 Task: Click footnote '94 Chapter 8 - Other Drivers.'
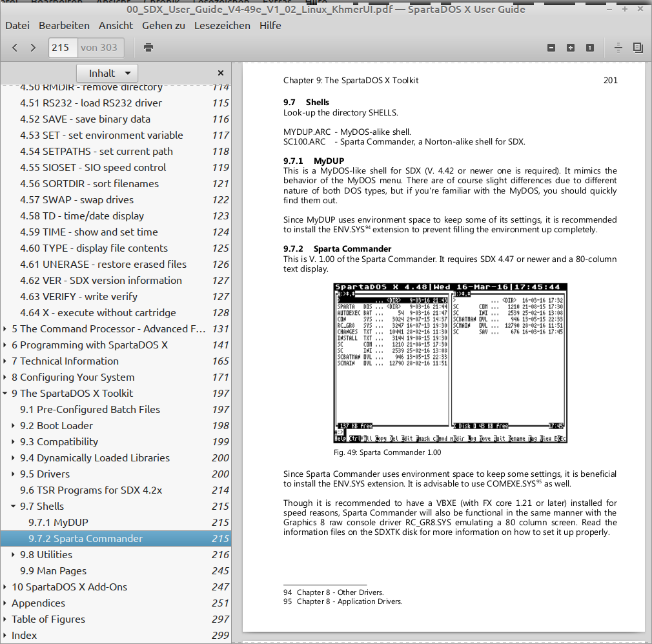click(x=334, y=592)
